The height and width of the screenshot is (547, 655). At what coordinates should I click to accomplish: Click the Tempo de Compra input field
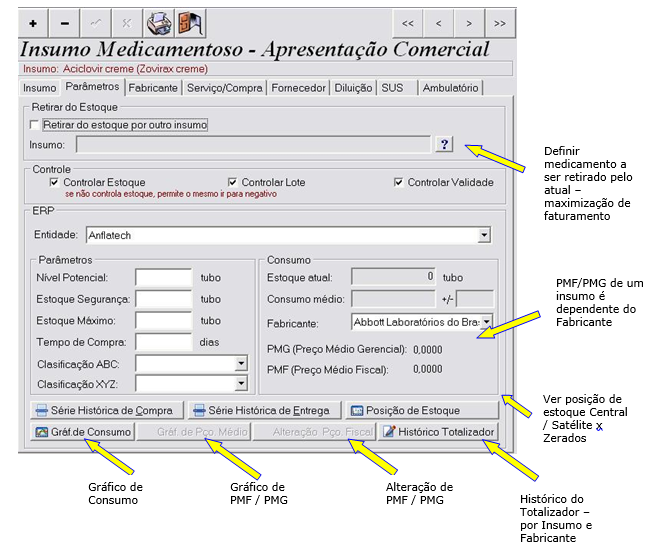click(x=164, y=342)
